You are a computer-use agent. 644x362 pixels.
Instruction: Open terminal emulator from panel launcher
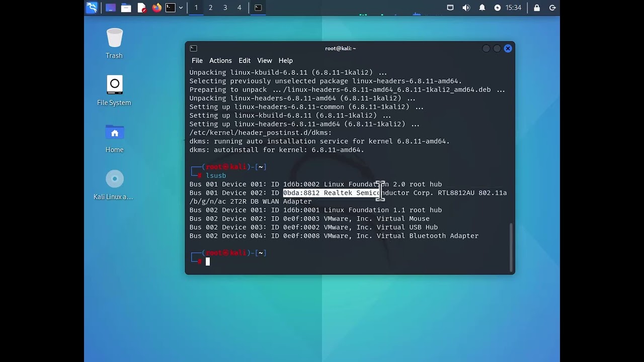click(x=171, y=8)
